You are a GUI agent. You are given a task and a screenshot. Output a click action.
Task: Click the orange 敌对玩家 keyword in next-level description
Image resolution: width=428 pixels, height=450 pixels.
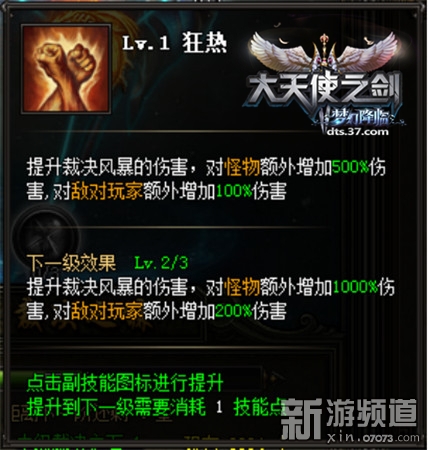(x=107, y=311)
